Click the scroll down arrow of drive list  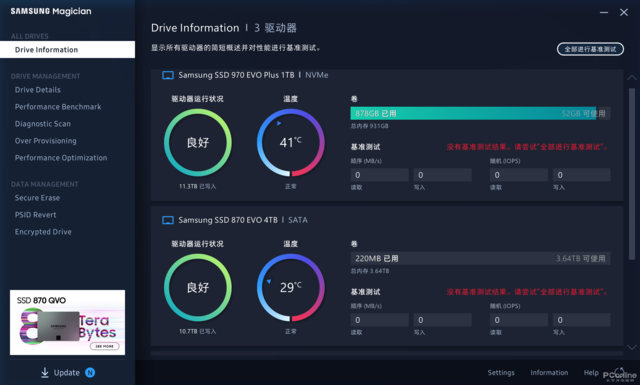631,347
